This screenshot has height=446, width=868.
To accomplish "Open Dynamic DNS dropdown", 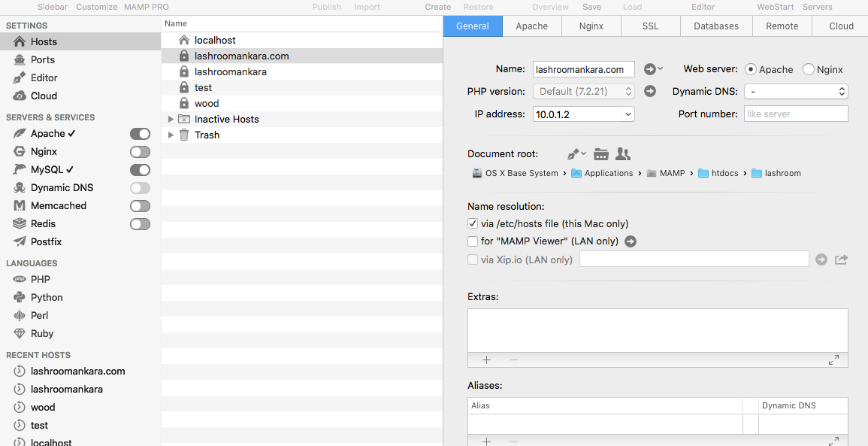I will pyautogui.click(x=796, y=92).
